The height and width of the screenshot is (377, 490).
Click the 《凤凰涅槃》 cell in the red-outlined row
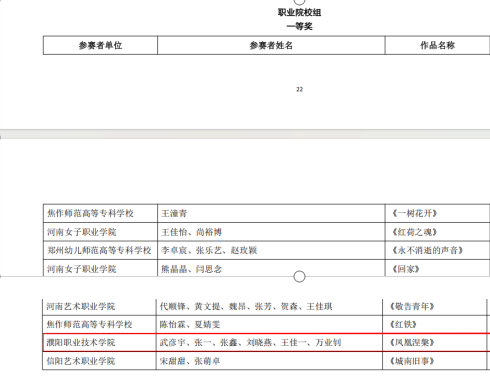pos(435,342)
